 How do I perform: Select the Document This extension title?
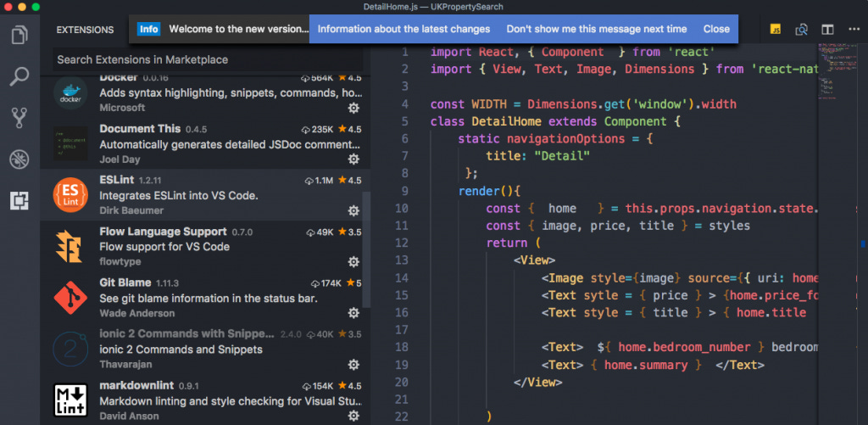click(x=140, y=129)
